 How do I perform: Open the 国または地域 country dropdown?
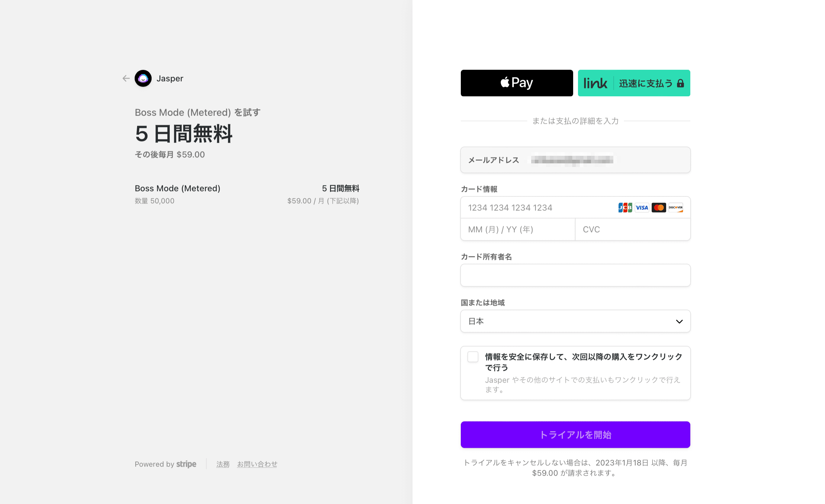tap(575, 321)
